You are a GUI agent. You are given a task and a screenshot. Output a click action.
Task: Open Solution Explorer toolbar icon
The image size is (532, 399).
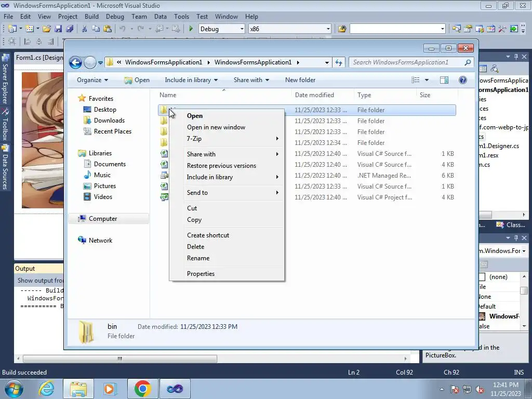coord(457,29)
